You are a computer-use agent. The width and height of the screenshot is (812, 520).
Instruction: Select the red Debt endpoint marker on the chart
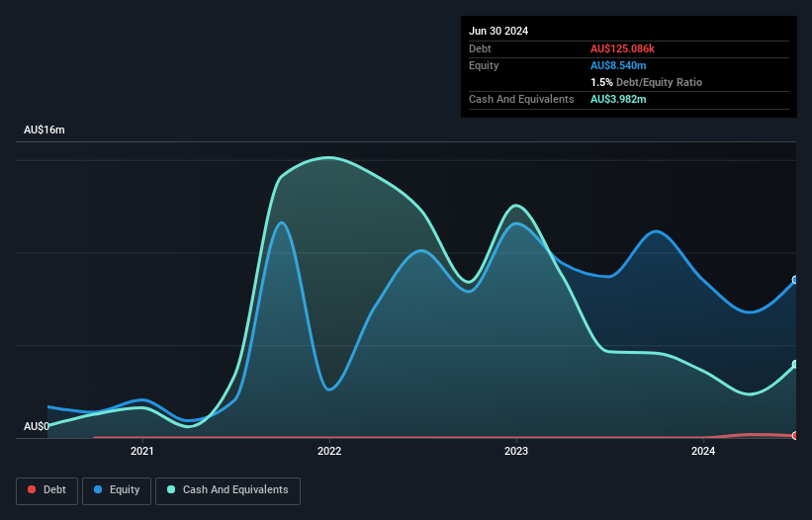pyautogui.click(x=795, y=436)
